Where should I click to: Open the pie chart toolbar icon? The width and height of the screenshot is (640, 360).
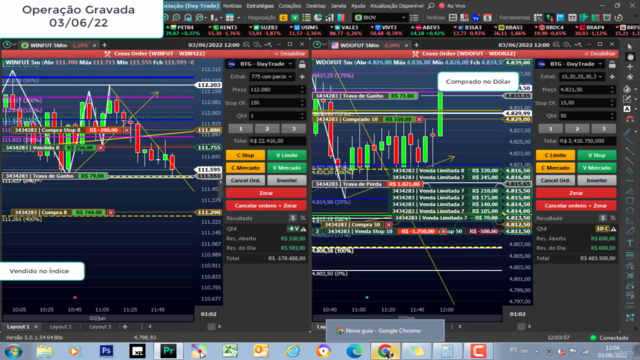pos(318,18)
